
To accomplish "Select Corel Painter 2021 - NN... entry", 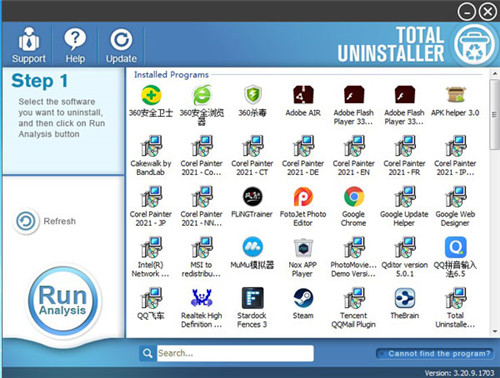I will click(x=202, y=206).
